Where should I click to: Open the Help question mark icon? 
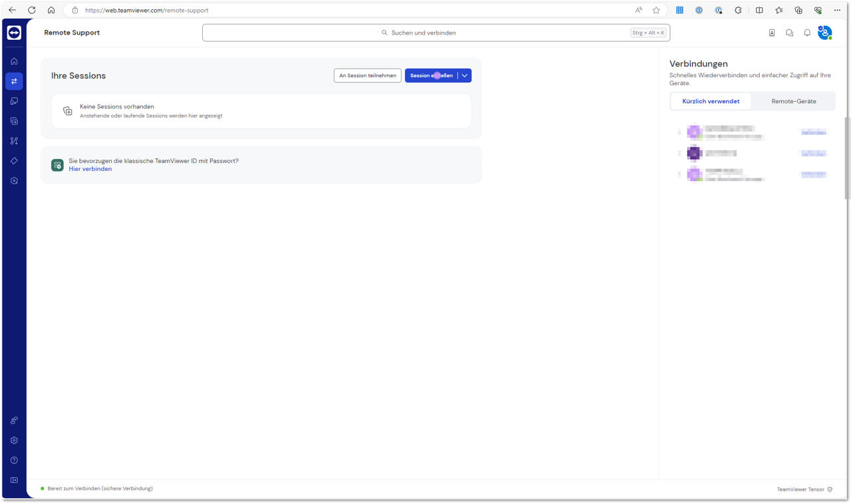14,460
